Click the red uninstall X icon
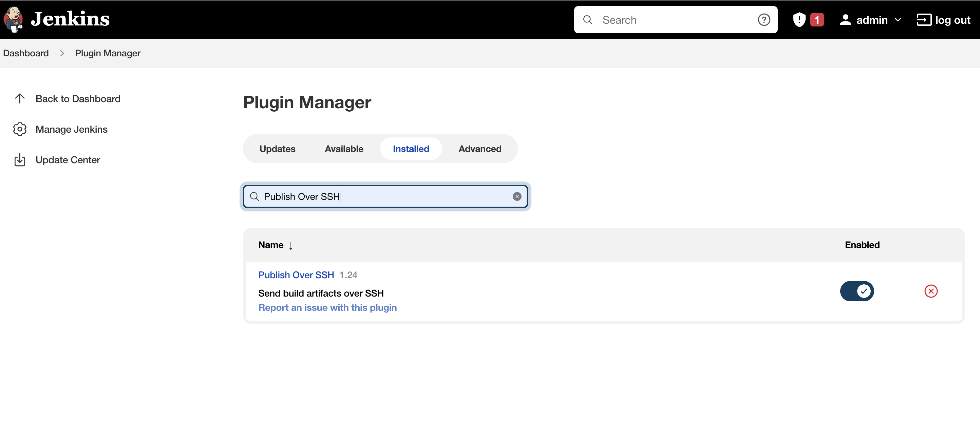980x435 pixels. [x=930, y=291]
